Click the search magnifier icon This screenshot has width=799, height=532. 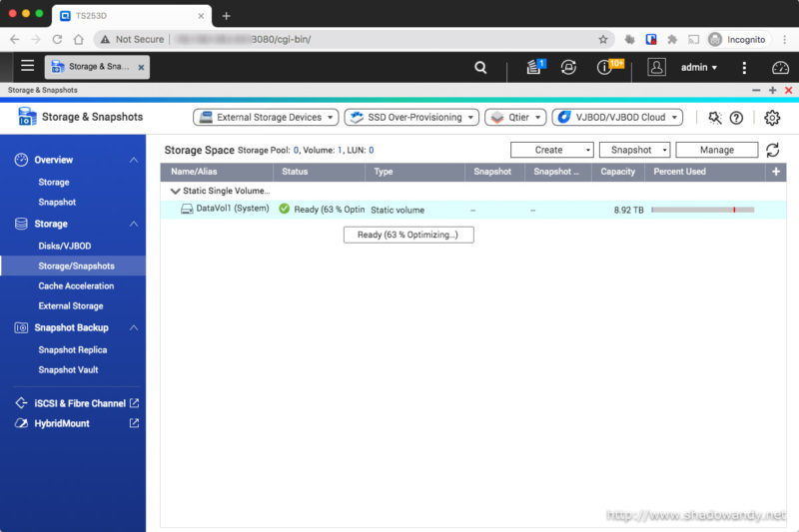point(480,68)
